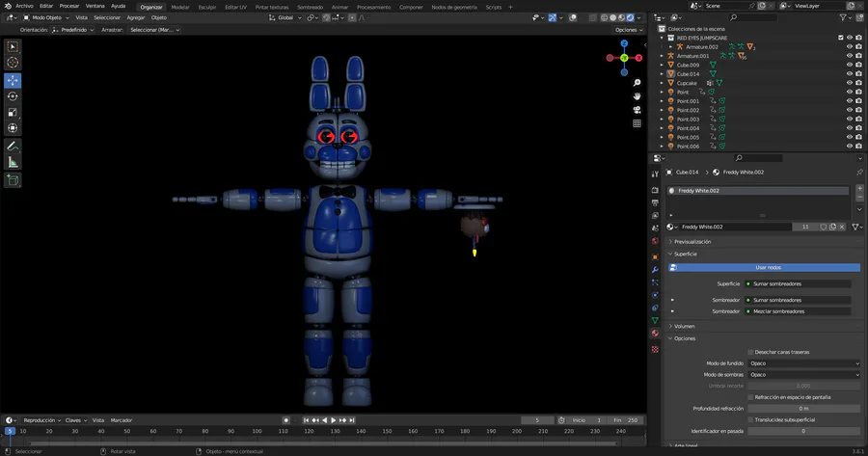Enable Translucidez subsuperficial checkbox
Screen dimensions: 868x456
click(750, 420)
